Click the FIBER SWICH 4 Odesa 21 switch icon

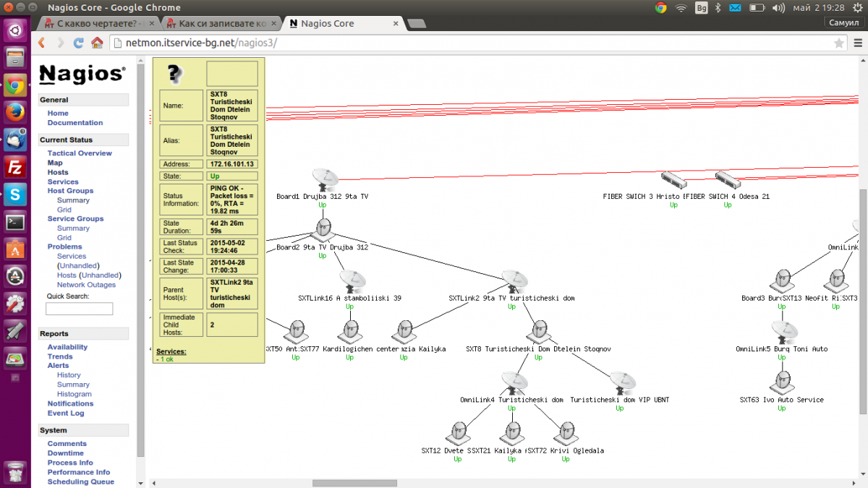tap(727, 179)
